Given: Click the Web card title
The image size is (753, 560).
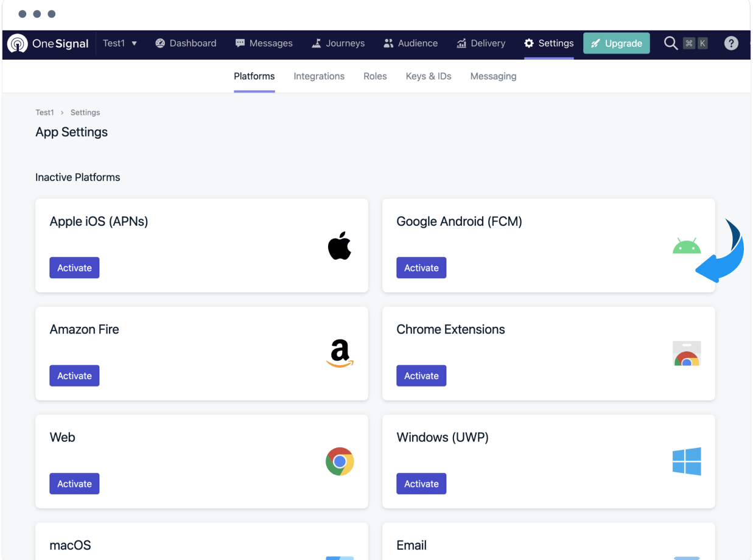Looking at the screenshot, I should pyautogui.click(x=62, y=437).
